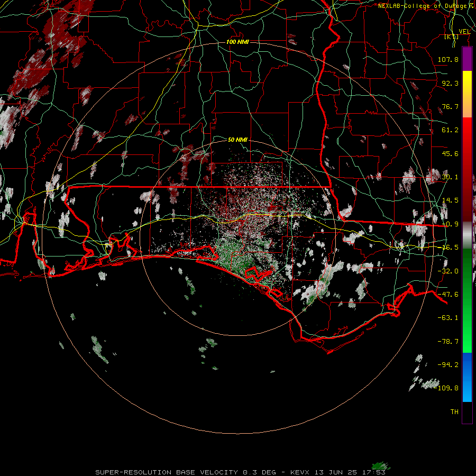Select the 30.1 scale value

pos(450,177)
